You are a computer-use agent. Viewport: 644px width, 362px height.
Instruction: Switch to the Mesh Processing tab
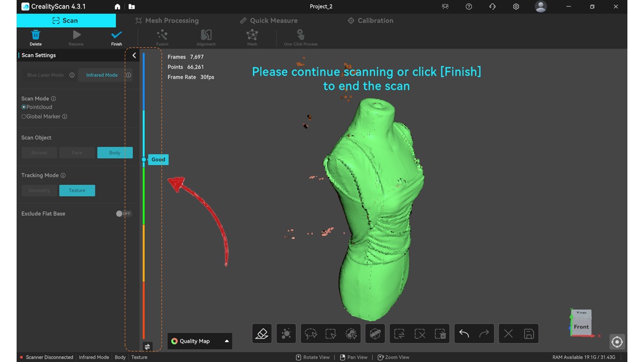point(167,21)
